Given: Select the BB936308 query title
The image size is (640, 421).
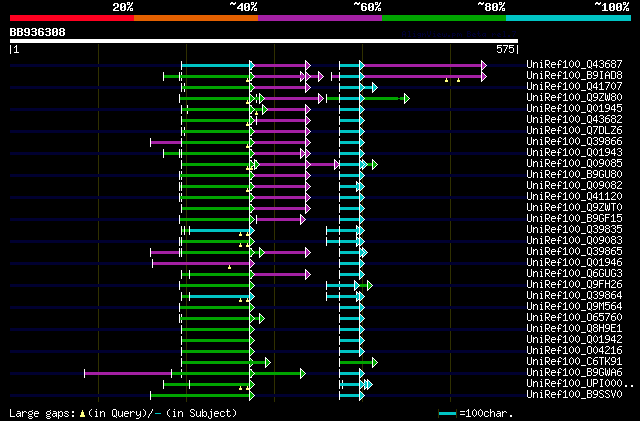Looking at the screenshot, I should click(x=38, y=32).
